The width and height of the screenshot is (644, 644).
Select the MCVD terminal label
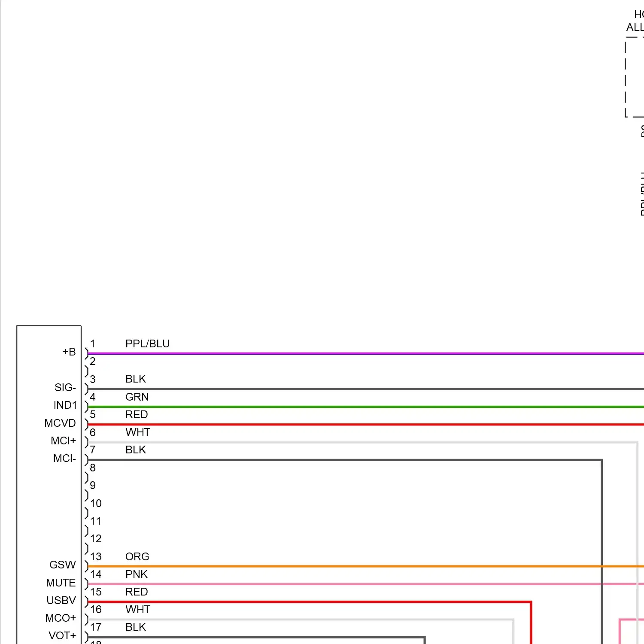(60, 423)
